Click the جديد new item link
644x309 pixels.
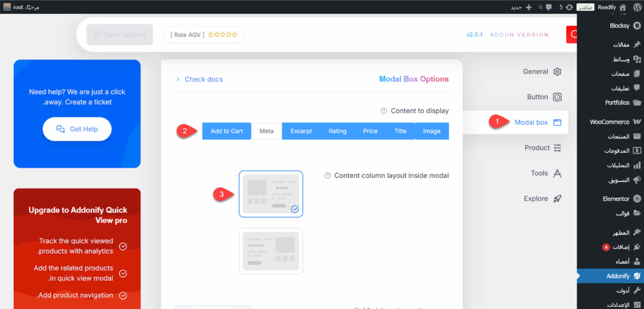click(516, 7)
